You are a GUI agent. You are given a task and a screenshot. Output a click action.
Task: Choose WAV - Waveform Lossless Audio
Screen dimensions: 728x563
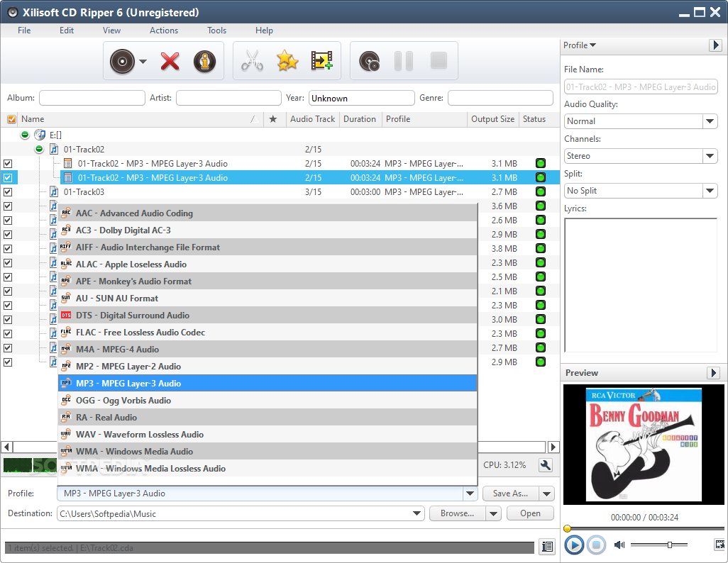(x=268, y=435)
